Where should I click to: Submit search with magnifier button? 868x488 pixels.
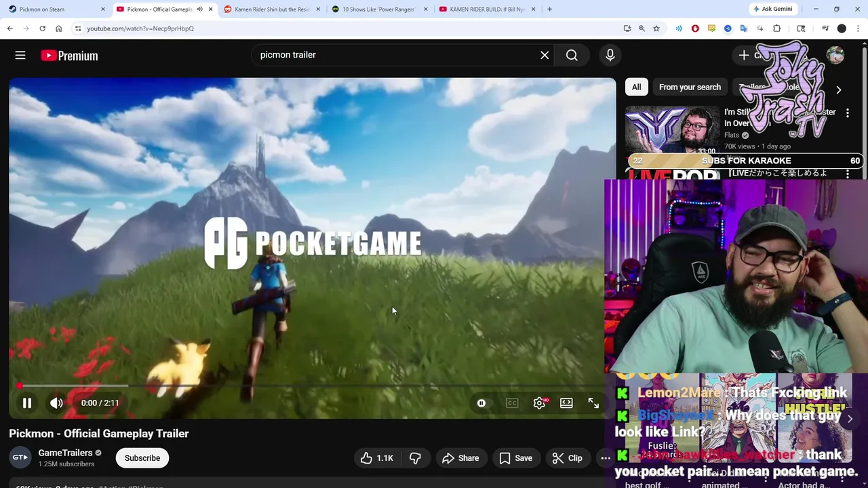coord(572,55)
